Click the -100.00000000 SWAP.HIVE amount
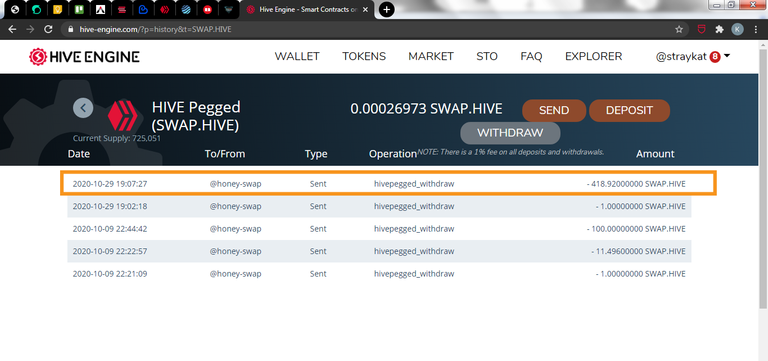This screenshot has width=768, height=361. coord(636,229)
